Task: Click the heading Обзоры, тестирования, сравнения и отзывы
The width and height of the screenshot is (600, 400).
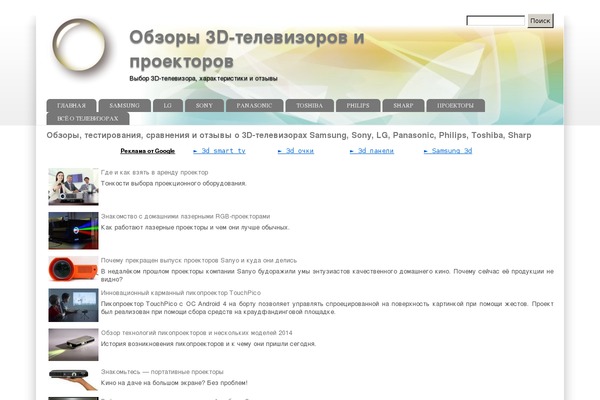Action: [289, 135]
